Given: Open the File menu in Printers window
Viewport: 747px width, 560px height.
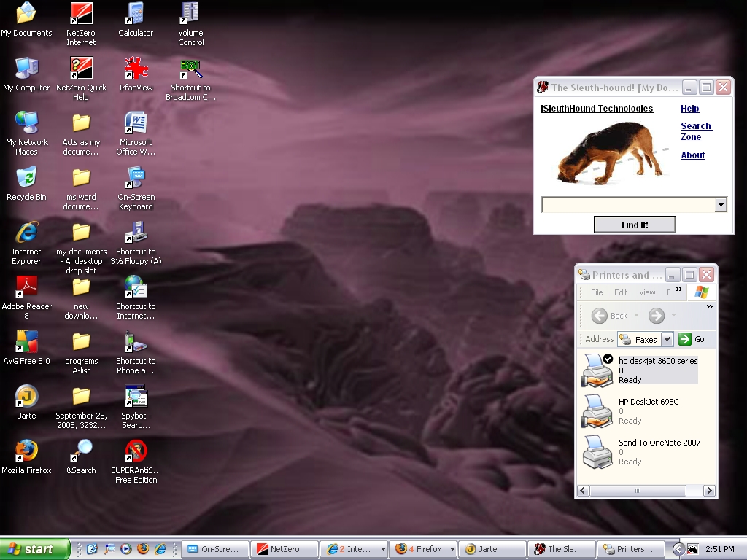Looking at the screenshot, I should (x=597, y=292).
